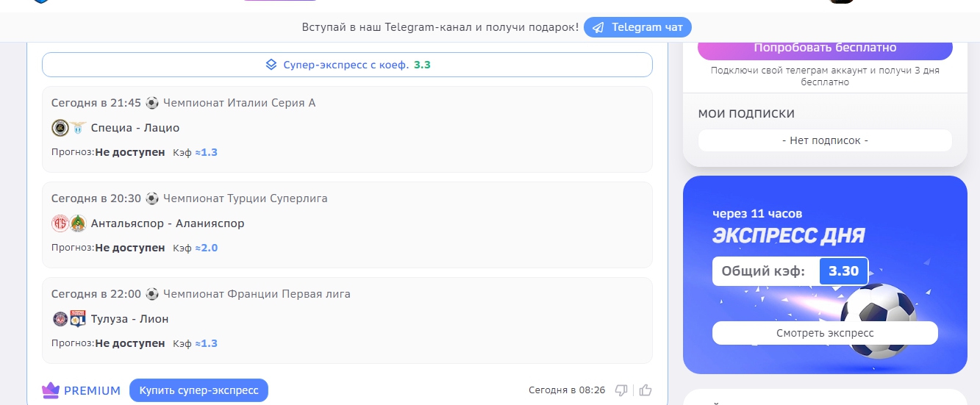Click the Смотреть экспресс button
980x405 pixels.
point(825,333)
